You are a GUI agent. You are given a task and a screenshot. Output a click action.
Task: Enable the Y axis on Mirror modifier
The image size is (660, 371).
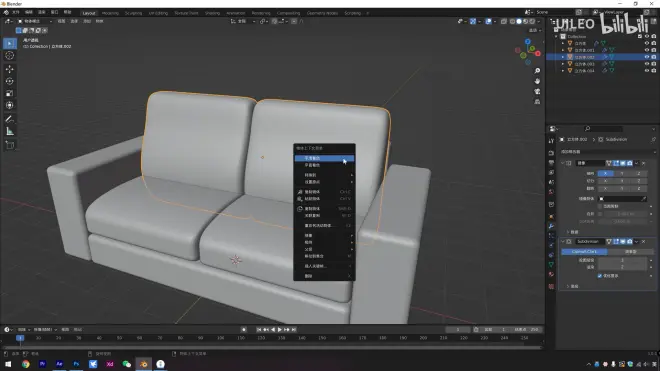(x=622, y=173)
